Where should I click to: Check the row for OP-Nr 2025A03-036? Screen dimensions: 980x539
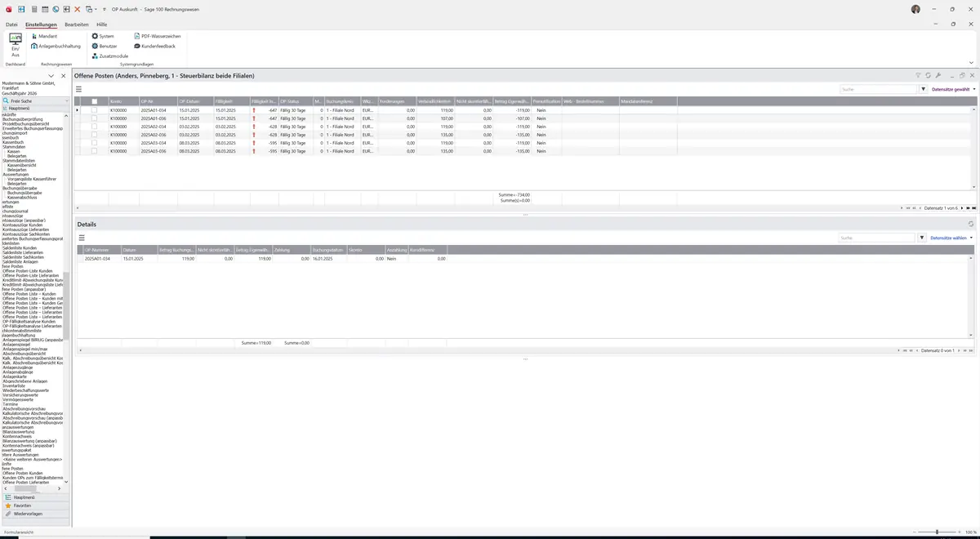click(95, 151)
